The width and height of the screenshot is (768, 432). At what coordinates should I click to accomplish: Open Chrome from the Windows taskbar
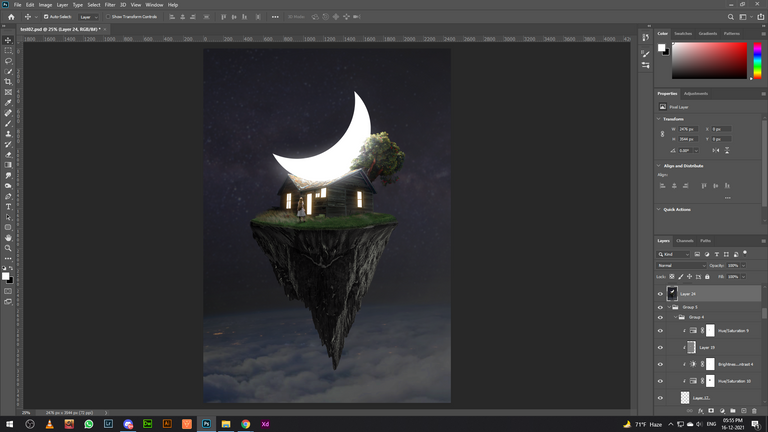[245, 424]
